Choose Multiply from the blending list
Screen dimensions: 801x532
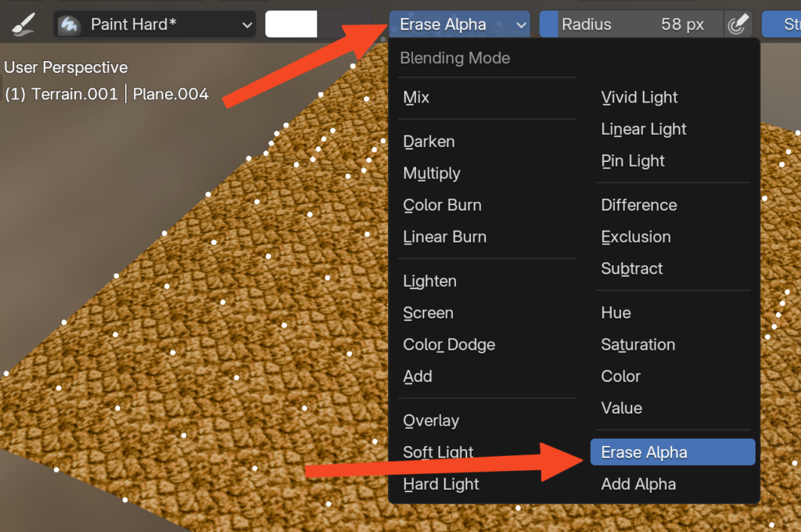click(x=432, y=174)
